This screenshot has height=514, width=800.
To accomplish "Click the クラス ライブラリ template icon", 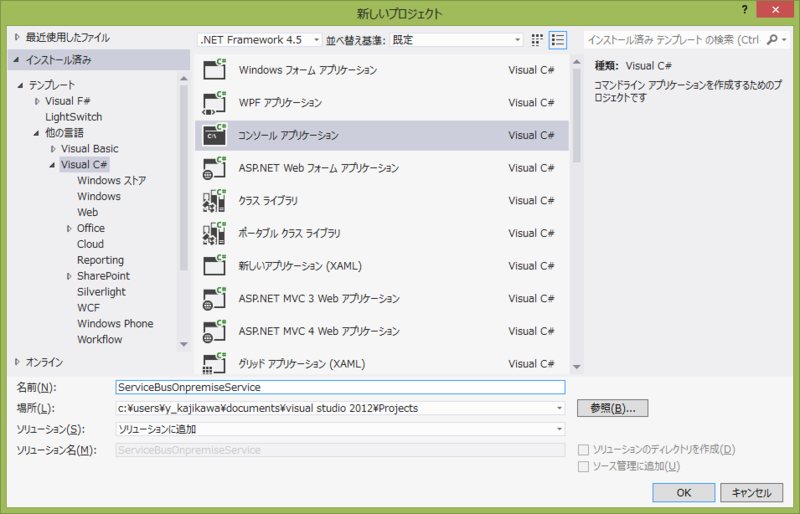I will point(214,200).
